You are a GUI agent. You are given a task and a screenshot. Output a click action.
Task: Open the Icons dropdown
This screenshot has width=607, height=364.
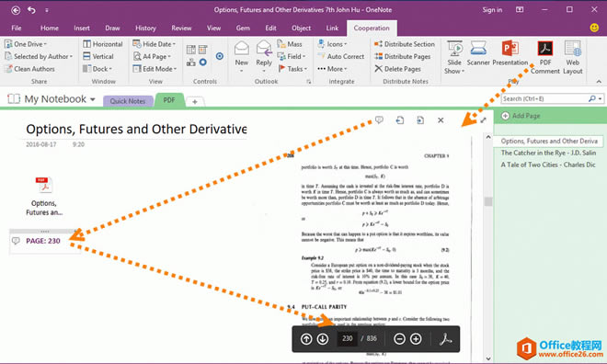332,44
